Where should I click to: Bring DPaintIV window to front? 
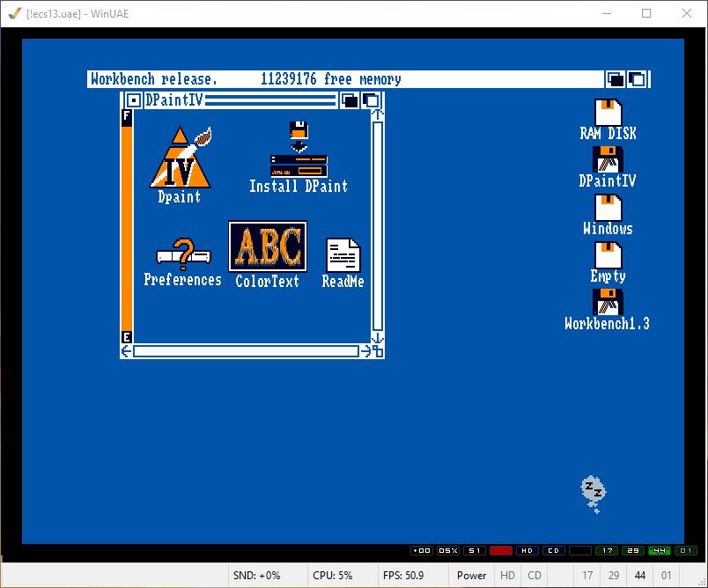tap(371, 100)
